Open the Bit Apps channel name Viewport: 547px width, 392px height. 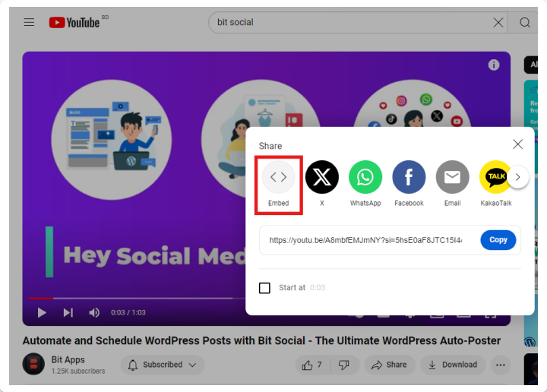click(68, 359)
